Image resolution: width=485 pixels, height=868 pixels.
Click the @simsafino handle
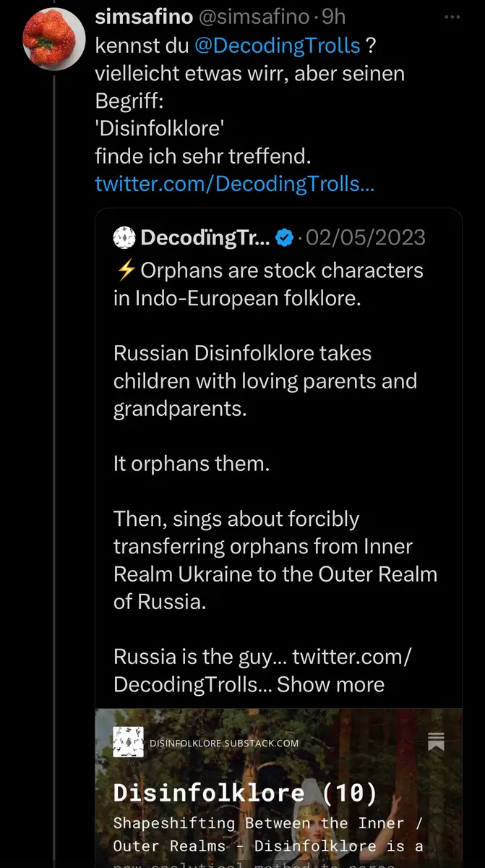[x=249, y=17]
